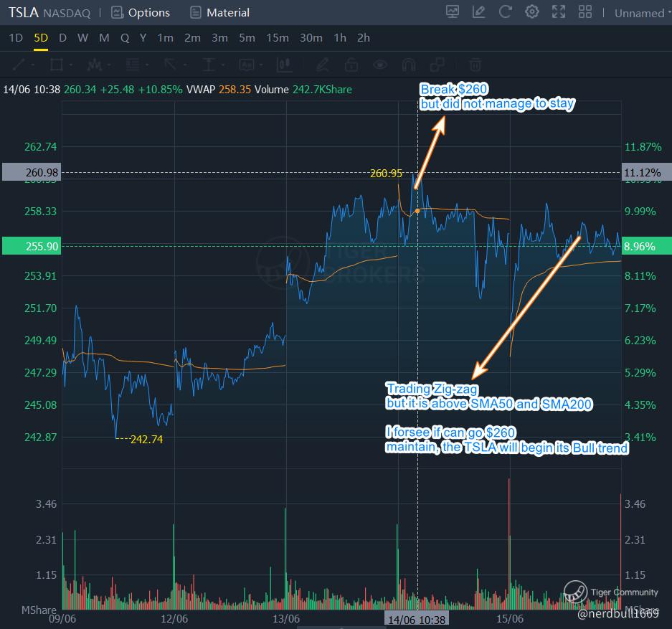The image size is (672, 629).
Task: Click the 11.12% crosshair percentage label
Action: tap(646, 172)
